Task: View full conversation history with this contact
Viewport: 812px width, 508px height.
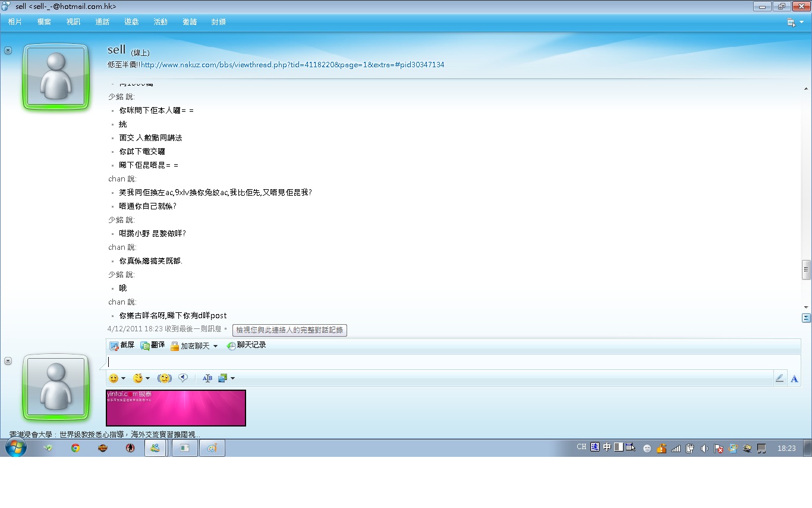Action: coord(289,330)
